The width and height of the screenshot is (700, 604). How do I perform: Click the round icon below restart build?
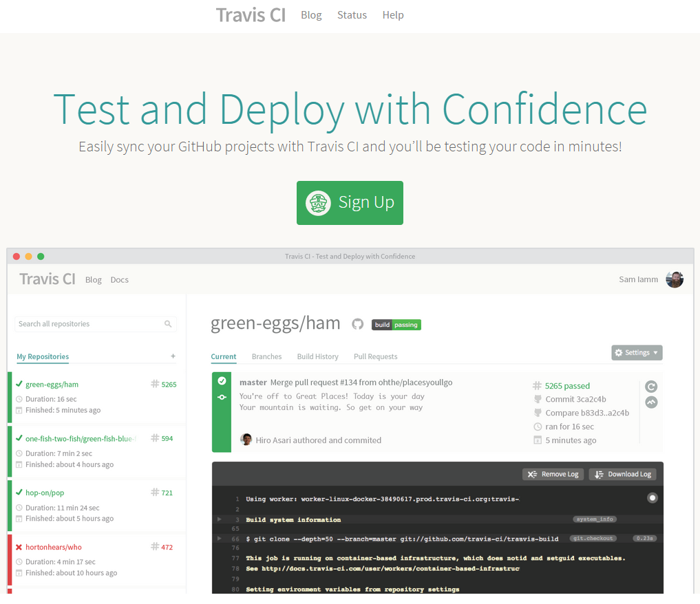[x=651, y=402]
